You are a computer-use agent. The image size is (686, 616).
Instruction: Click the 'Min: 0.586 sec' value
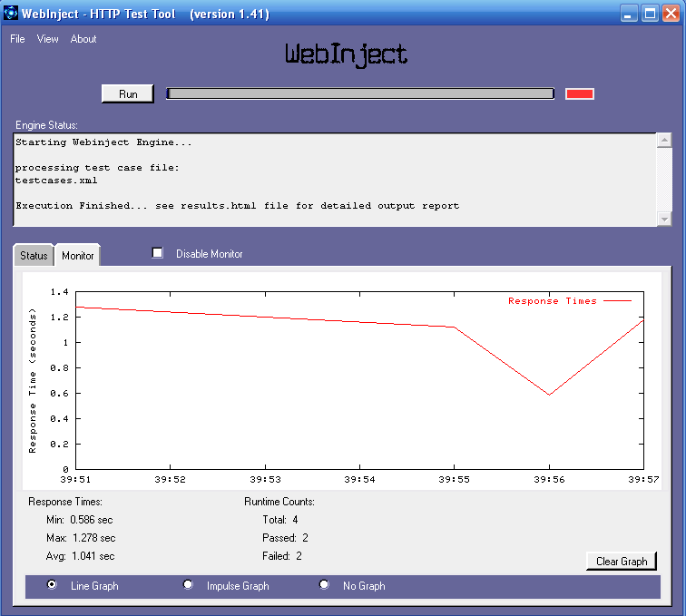pos(80,520)
